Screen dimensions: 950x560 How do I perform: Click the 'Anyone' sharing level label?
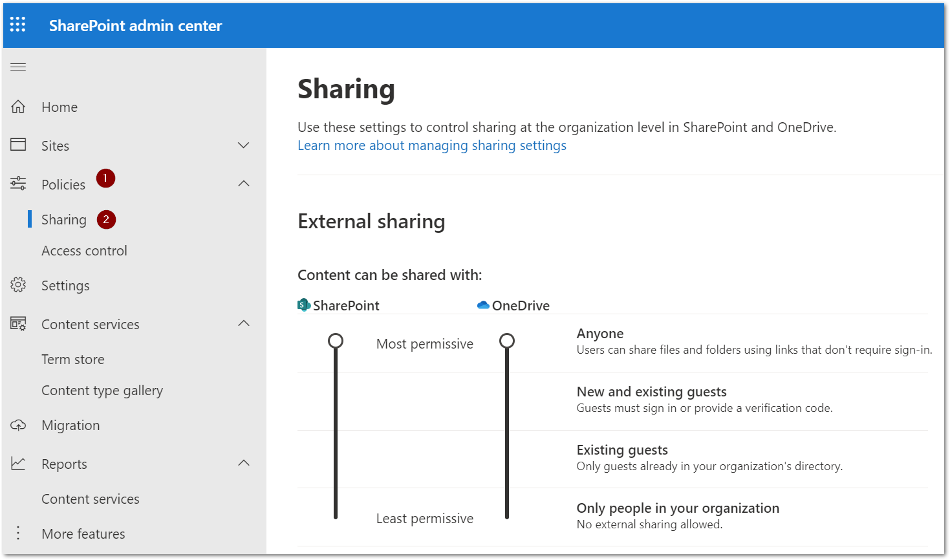(600, 334)
